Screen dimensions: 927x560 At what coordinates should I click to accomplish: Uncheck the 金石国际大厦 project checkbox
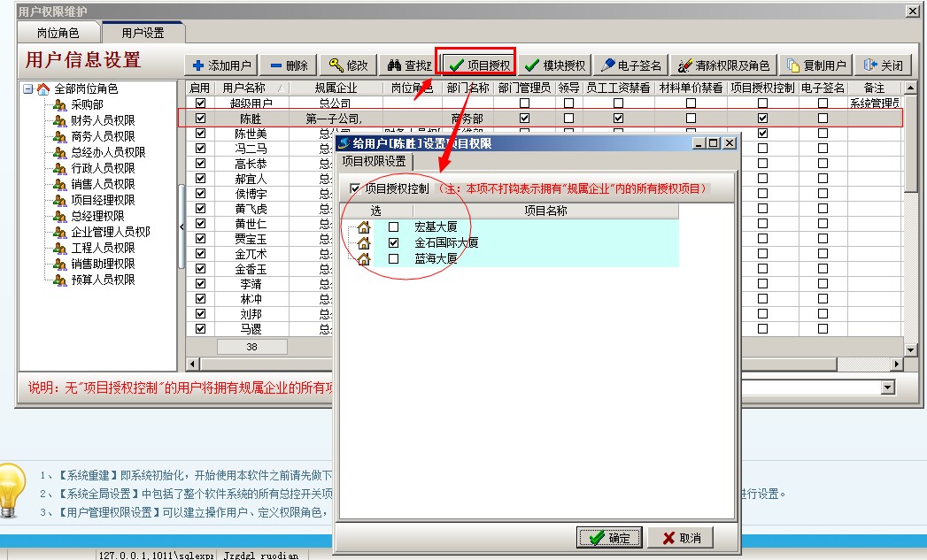pos(393,242)
